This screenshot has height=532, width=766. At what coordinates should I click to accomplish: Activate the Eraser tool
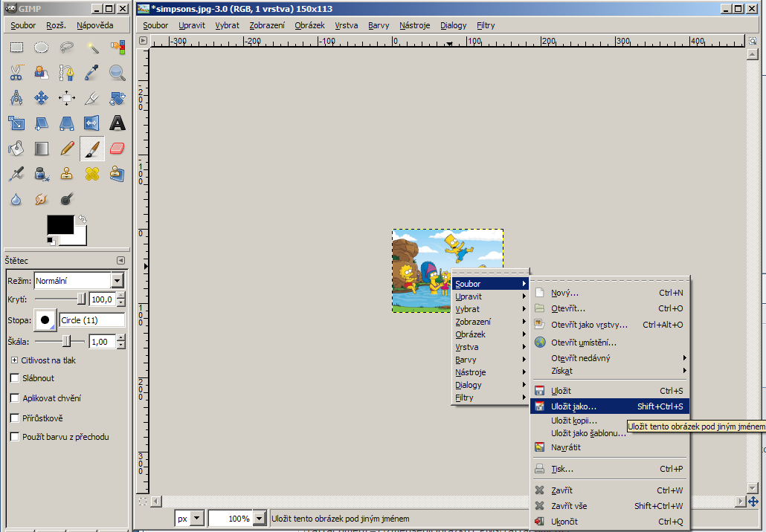coord(118,149)
